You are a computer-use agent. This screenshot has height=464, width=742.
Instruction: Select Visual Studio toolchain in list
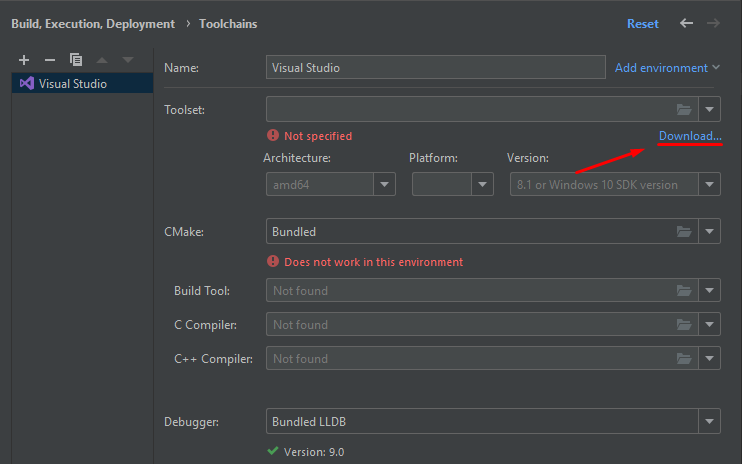(x=82, y=83)
